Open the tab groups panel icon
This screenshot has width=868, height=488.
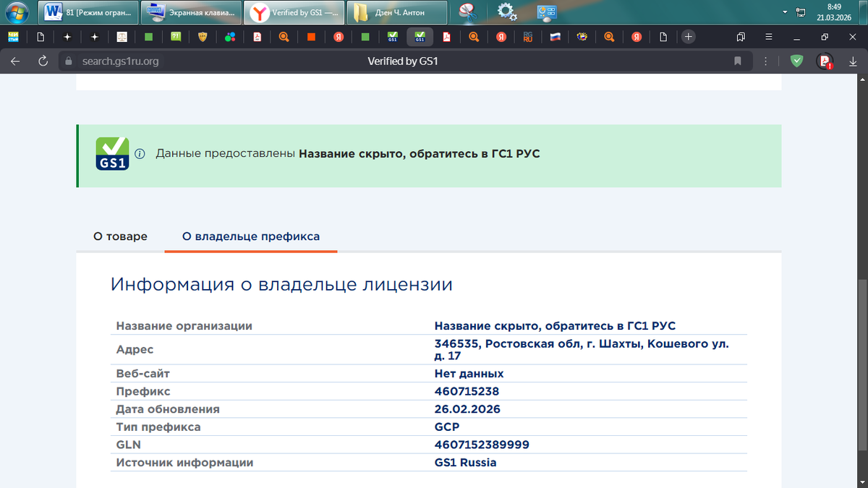741,36
